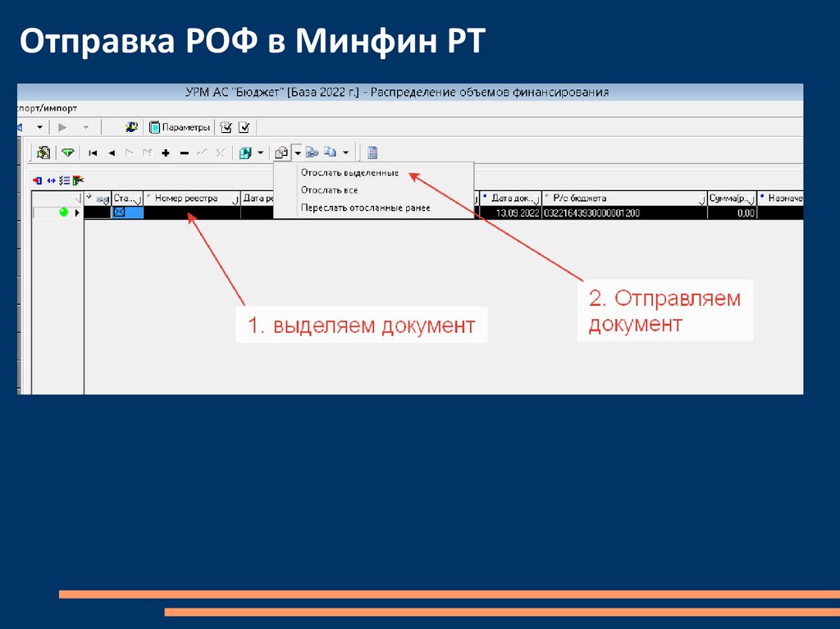Open the dropdown arrow left of the play button

click(x=39, y=127)
